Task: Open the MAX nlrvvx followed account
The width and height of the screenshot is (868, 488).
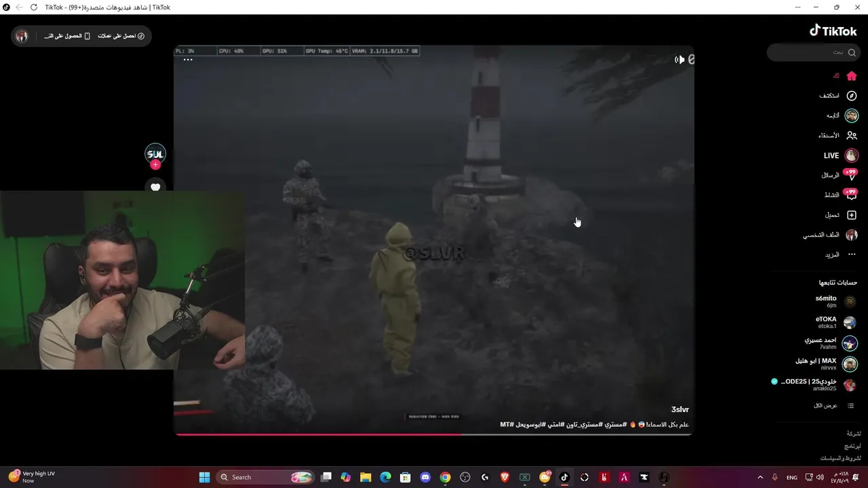Action: (x=826, y=364)
